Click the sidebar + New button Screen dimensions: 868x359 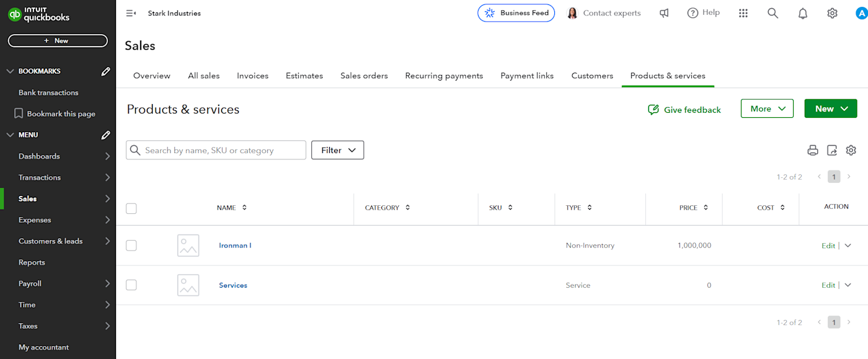click(x=58, y=41)
